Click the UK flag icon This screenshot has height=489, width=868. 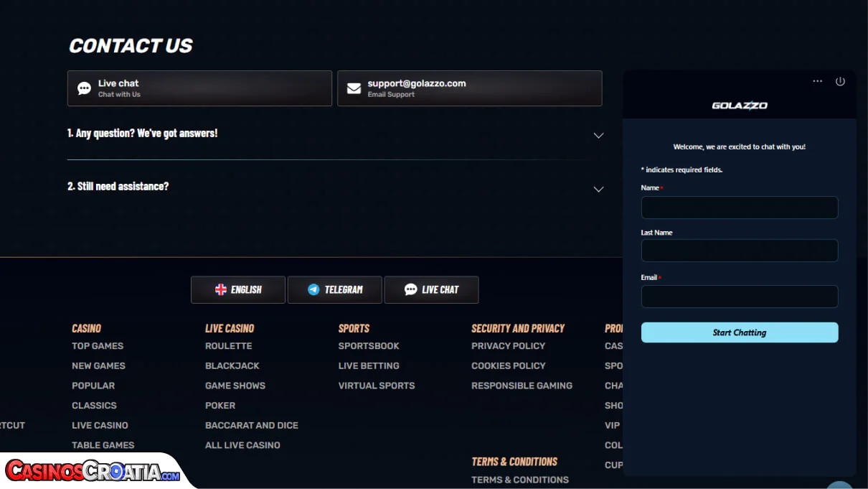point(221,289)
